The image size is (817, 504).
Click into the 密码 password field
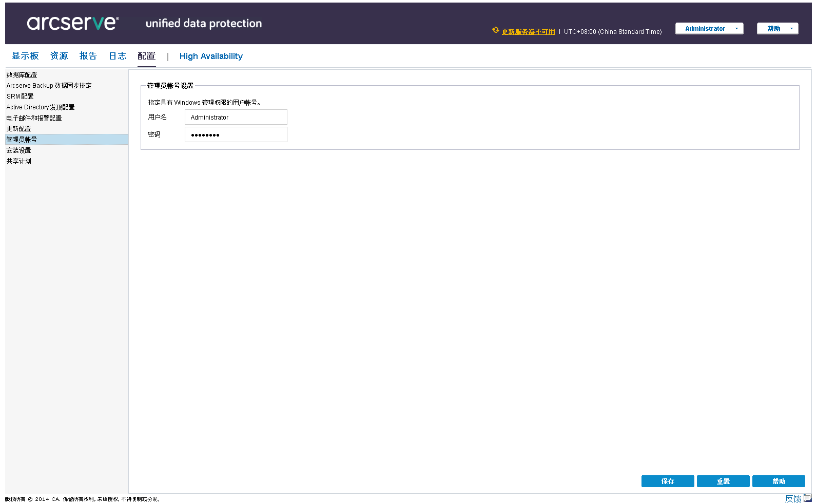[x=236, y=134]
